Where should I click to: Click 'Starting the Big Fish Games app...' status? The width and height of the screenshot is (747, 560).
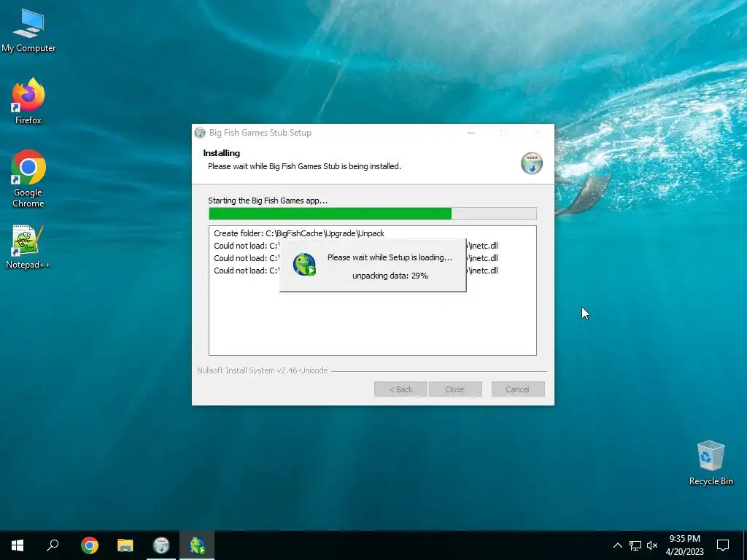pyautogui.click(x=268, y=201)
